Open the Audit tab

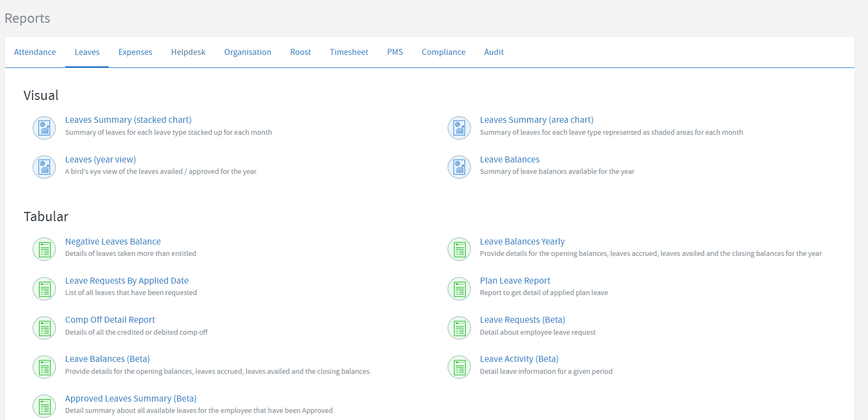(x=494, y=52)
